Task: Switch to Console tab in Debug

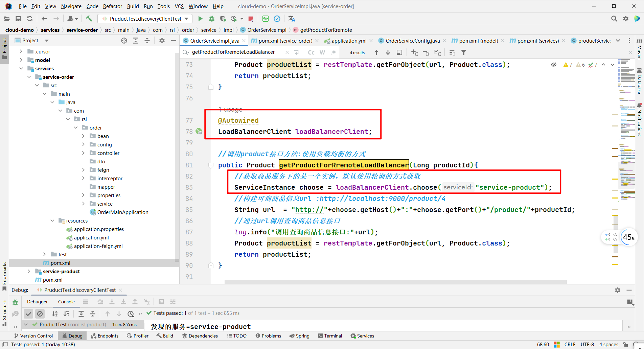Action: point(66,302)
